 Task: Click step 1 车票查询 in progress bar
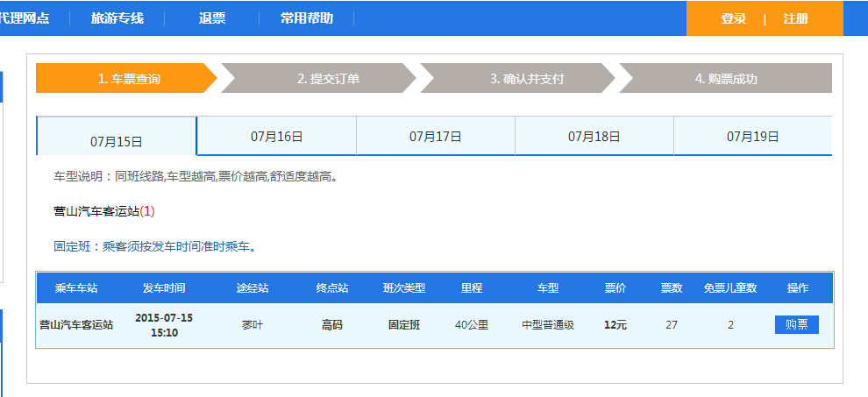[129, 78]
